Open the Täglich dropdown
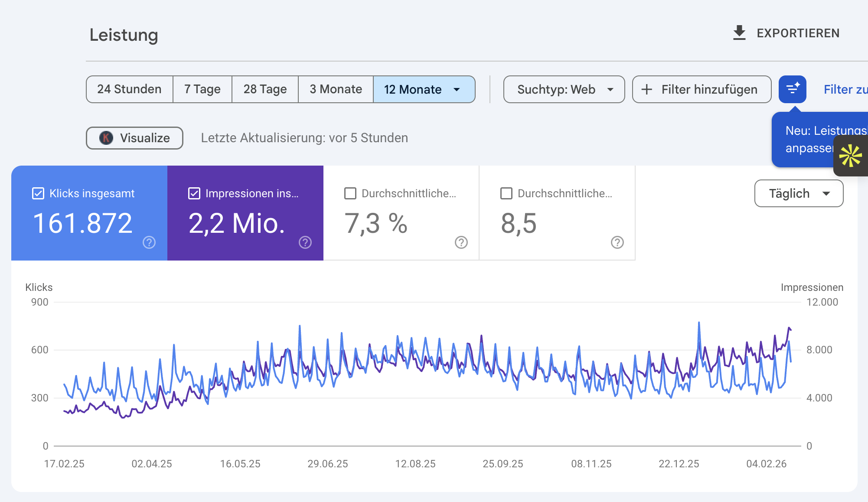Viewport: 868px width, 502px height. (x=798, y=193)
